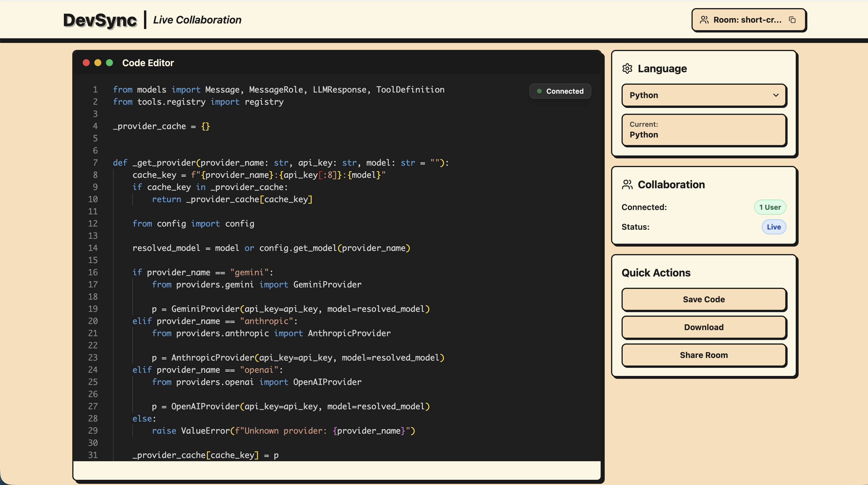Click the 1 User badge
The height and width of the screenshot is (485, 868).
pyautogui.click(x=770, y=207)
